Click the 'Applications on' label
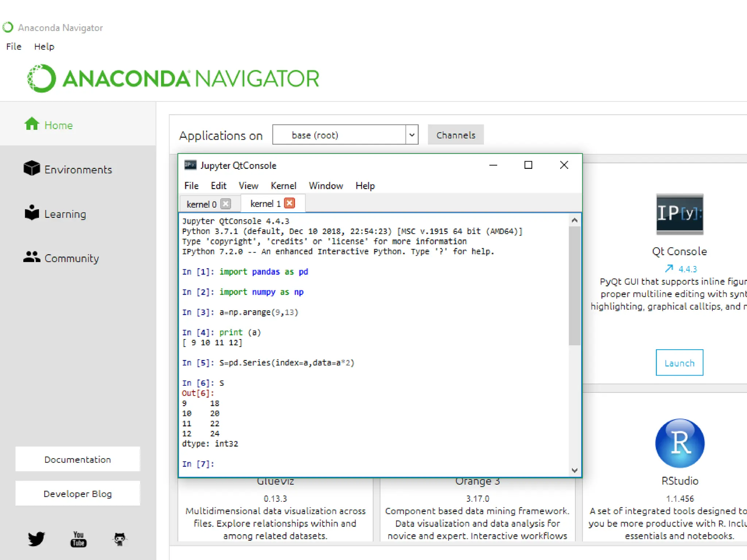747x560 pixels. [x=221, y=136]
